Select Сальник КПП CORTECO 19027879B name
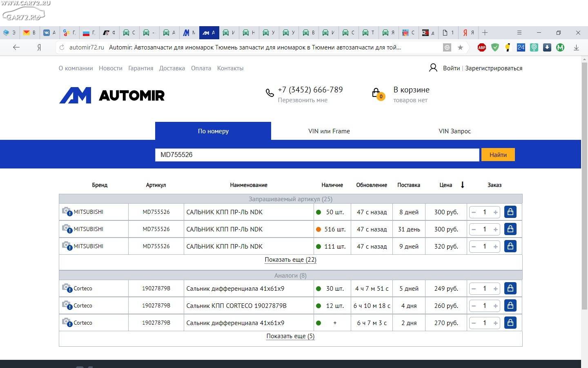588x368 pixels. pyautogui.click(x=236, y=306)
